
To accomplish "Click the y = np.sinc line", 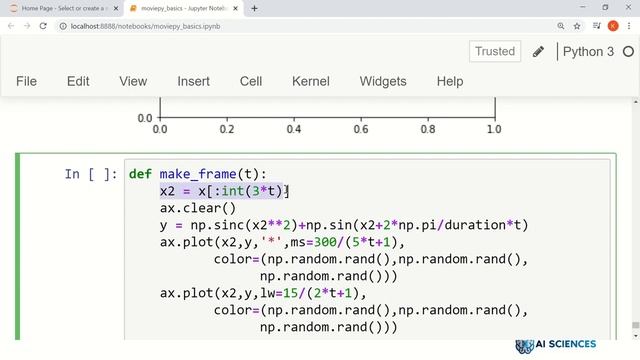I will click(344, 225).
